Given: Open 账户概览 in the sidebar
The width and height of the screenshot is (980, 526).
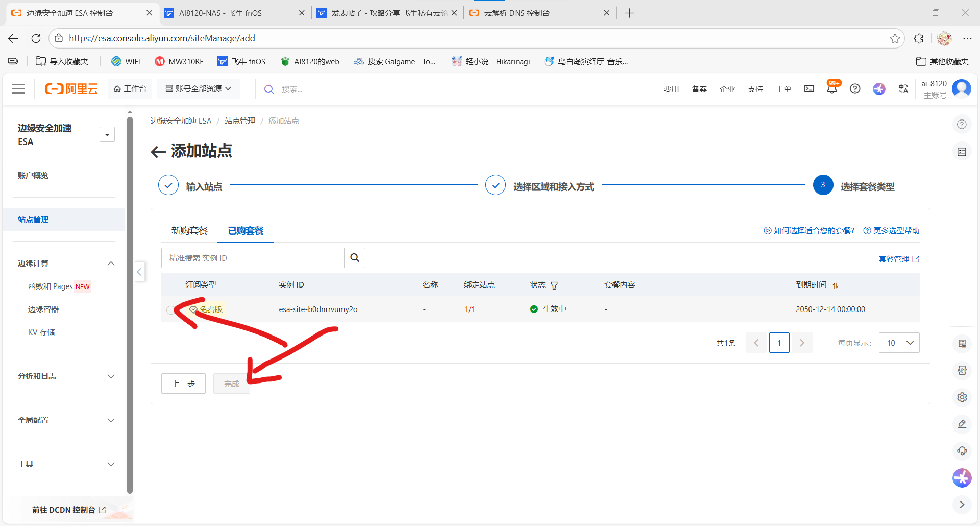Looking at the screenshot, I should coord(33,176).
